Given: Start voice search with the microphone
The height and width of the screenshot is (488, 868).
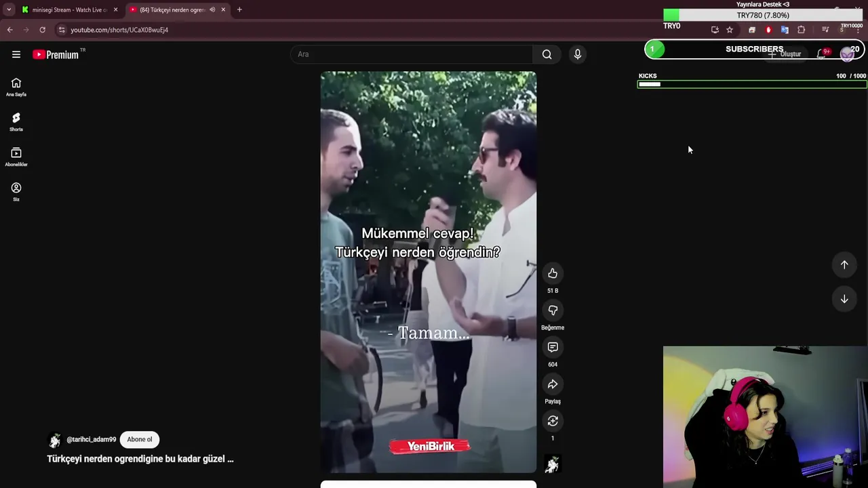Looking at the screenshot, I should tap(578, 54).
